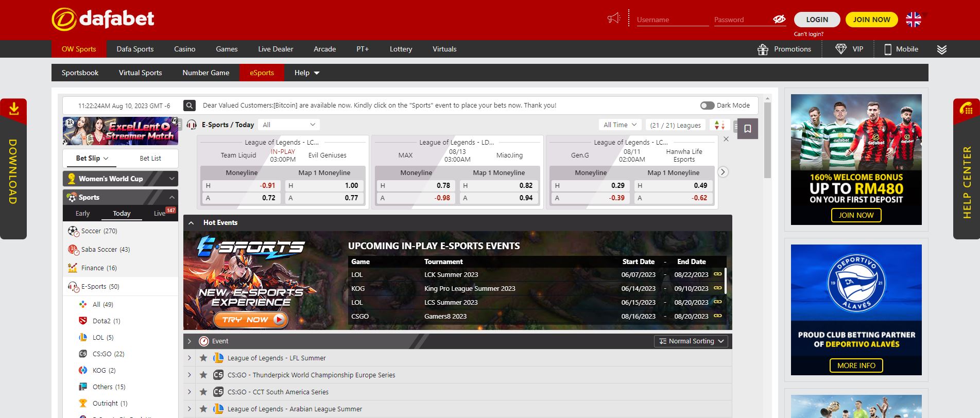
Task: Open Excellent Streamer Match banner
Action: 121,131
